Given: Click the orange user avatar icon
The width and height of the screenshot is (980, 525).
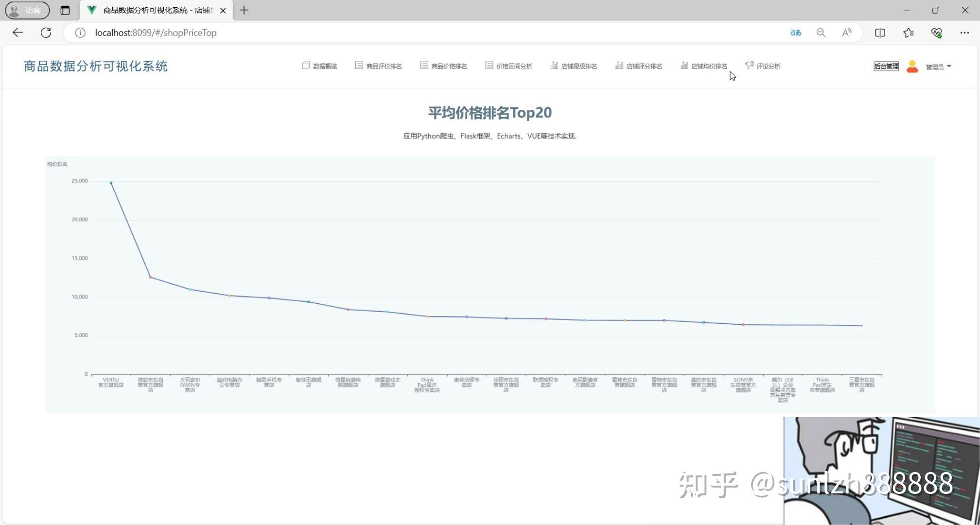Looking at the screenshot, I should [912, 67].
